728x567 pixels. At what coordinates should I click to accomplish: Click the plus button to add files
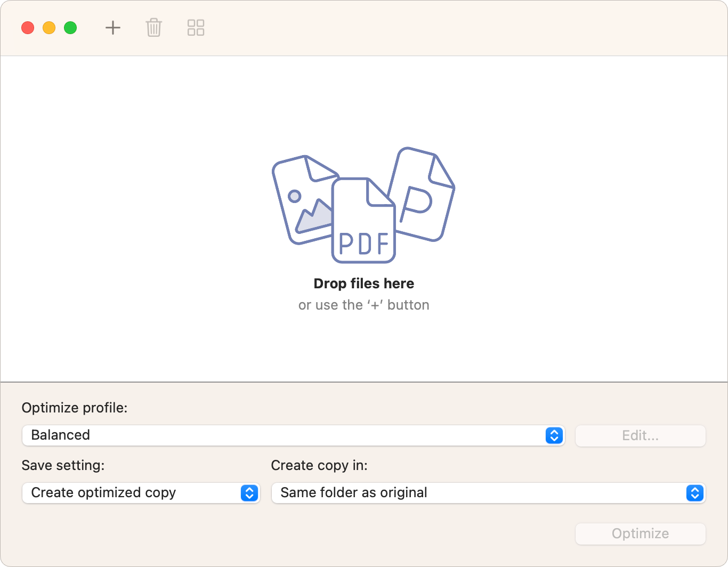[x=113, y=28]
